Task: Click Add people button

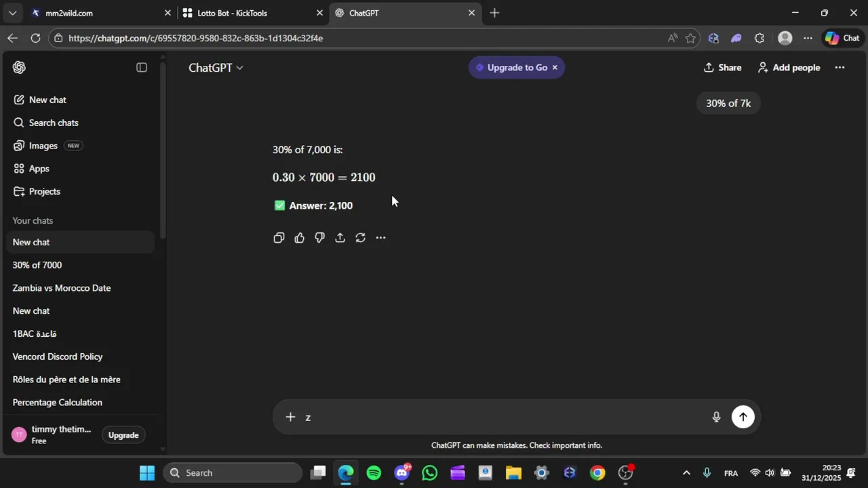Action: point(789,67)
